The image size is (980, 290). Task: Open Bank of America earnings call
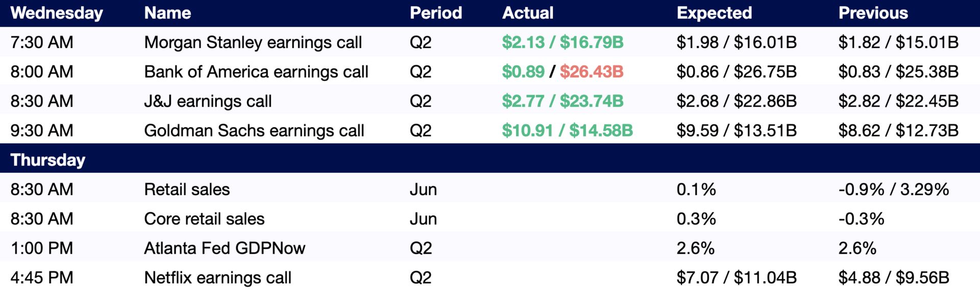[x=256, y=72]
